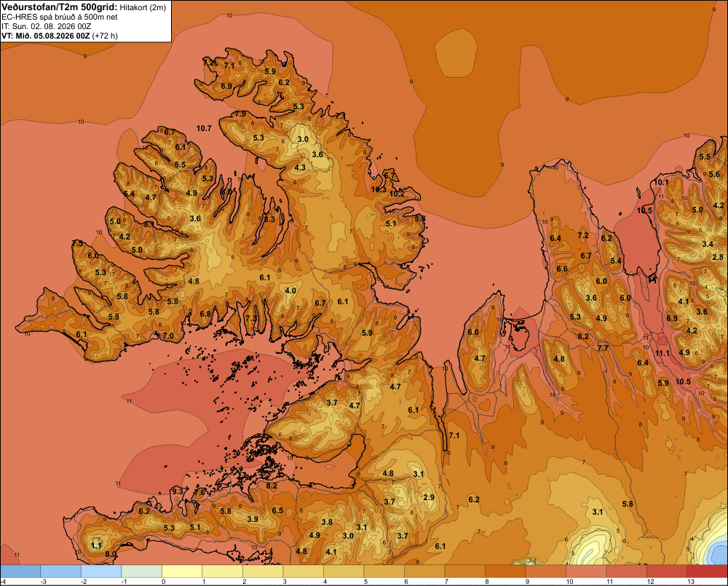Click the temperature value 3.8

pyautogui.click(x=327, y=522)
